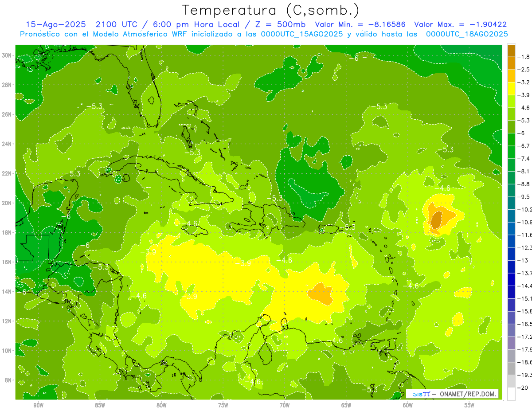Click the '-19.3' colorbar label
The width and height of the screenshot is (532, 411).
[x=524, y=375]
